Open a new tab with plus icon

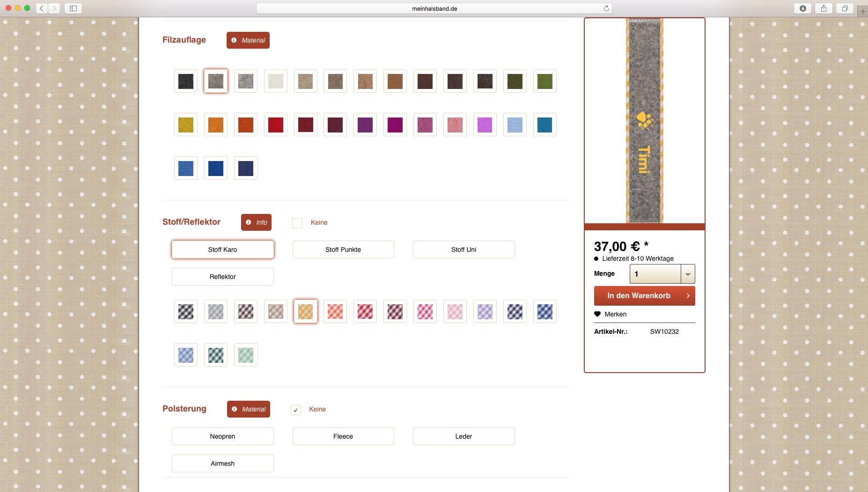click(863, 11)
